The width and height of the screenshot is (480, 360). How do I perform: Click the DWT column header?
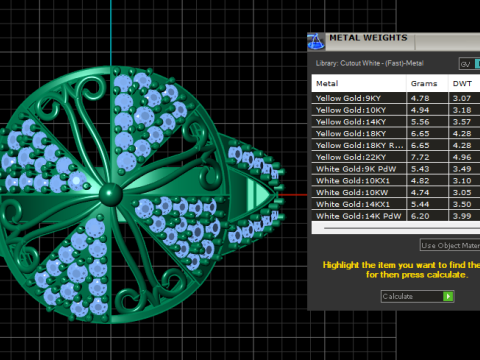464,83
